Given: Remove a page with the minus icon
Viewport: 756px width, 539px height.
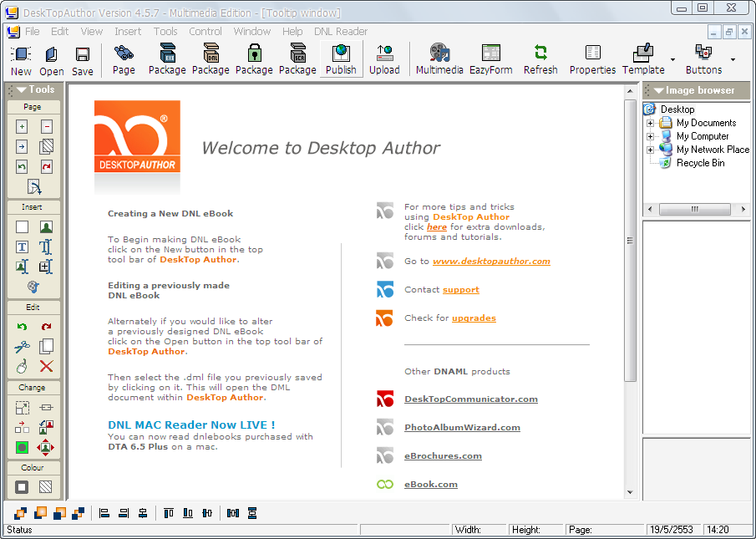Looking at the screenshot, I should tap(46, 127).
